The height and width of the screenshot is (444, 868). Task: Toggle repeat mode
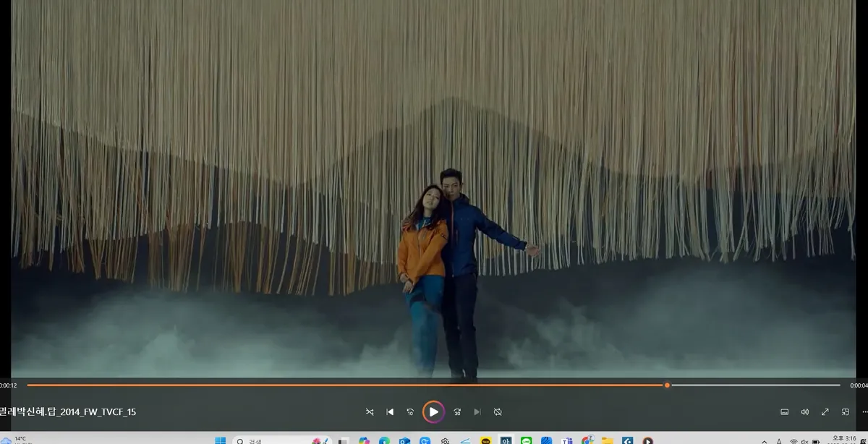tap(498, 411)
